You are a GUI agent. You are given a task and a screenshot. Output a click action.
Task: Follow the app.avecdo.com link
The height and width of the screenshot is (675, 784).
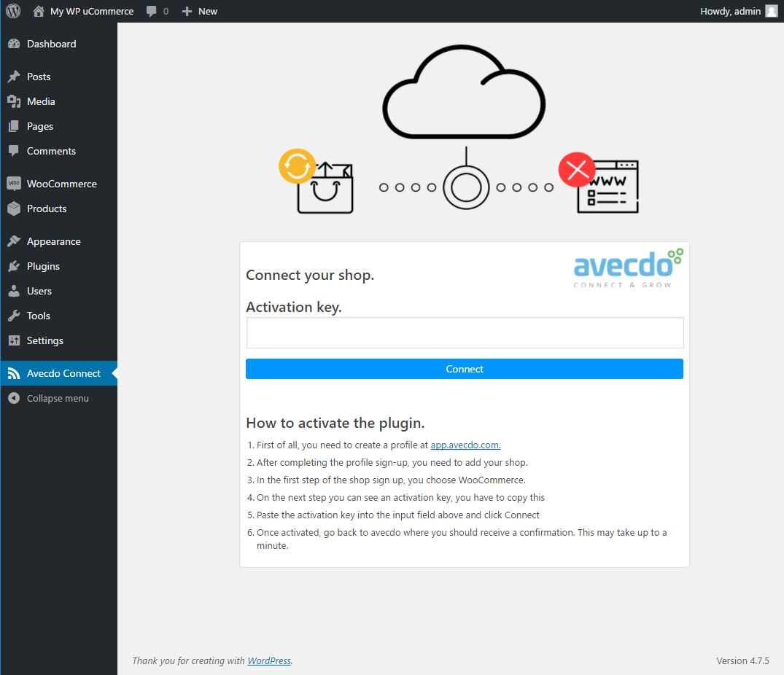pyautogui.click(x=465, y=445)
